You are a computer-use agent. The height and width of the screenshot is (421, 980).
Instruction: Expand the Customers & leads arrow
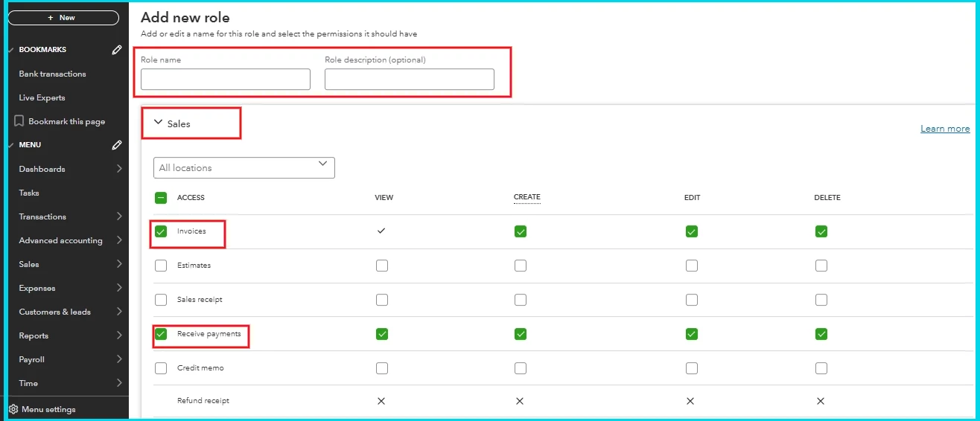point(119,312)
